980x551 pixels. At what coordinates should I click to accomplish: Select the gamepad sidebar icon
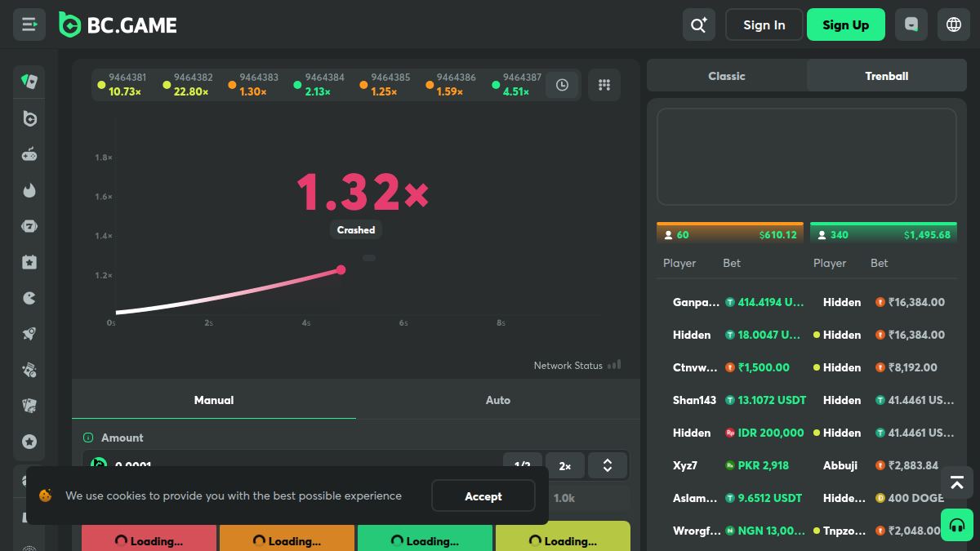pos(29,154)
